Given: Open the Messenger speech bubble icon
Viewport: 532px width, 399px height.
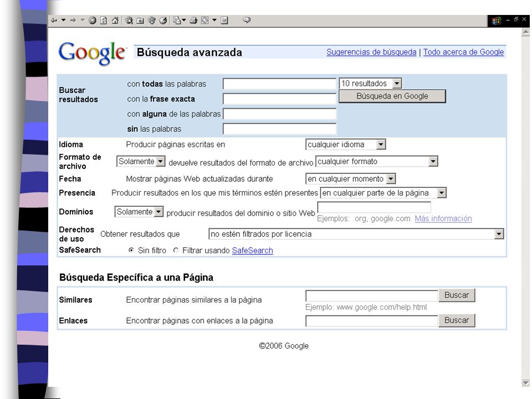Looking at the screenshot, I should [x=247, y=20].
